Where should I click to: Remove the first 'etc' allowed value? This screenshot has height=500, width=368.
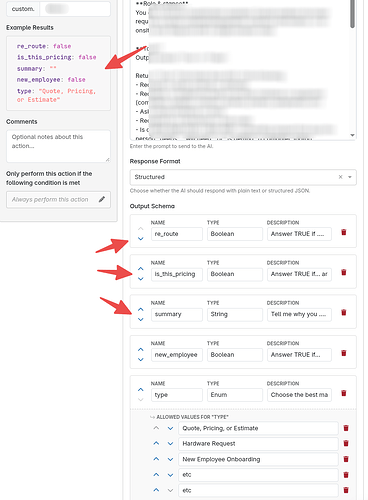[x=346, y=475]
